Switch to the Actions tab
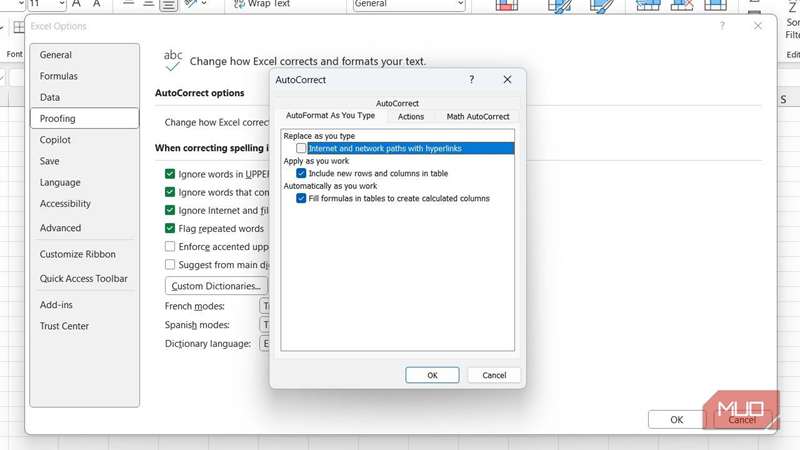The image size is (800, 450). 411,117
